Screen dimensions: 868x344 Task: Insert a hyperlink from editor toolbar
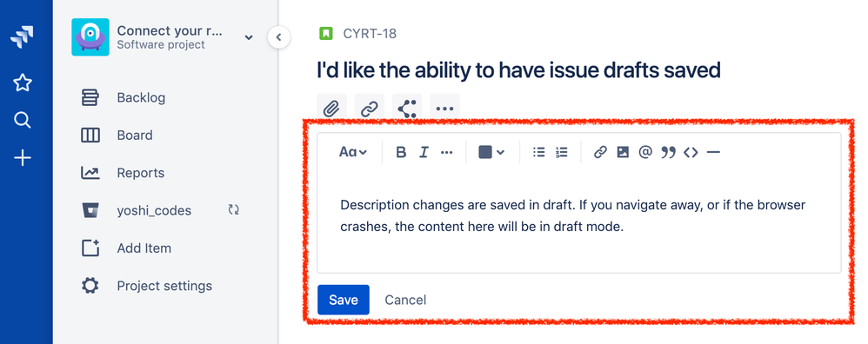pyautogui.click(x=600, y=152)
